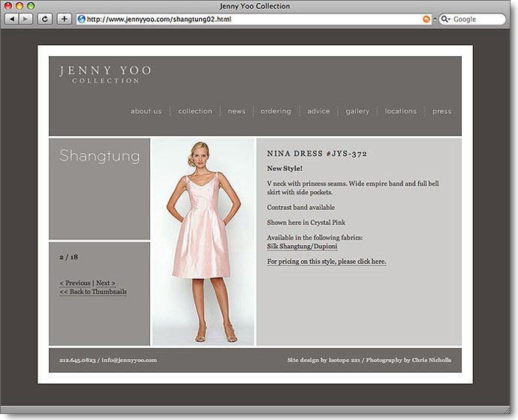Click 'Site design by Isotope 221' credit
The height and width of the screenshot is (420, 518).
[324, 360]
